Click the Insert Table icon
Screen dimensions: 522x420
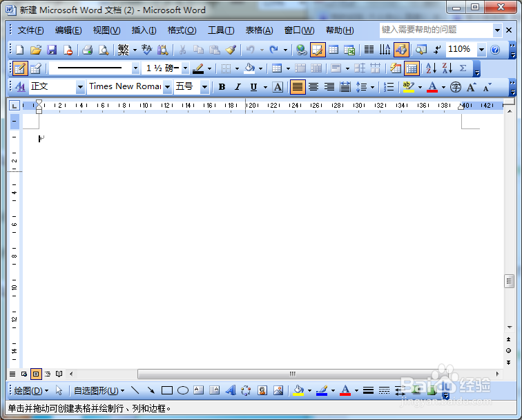(333, 50)
